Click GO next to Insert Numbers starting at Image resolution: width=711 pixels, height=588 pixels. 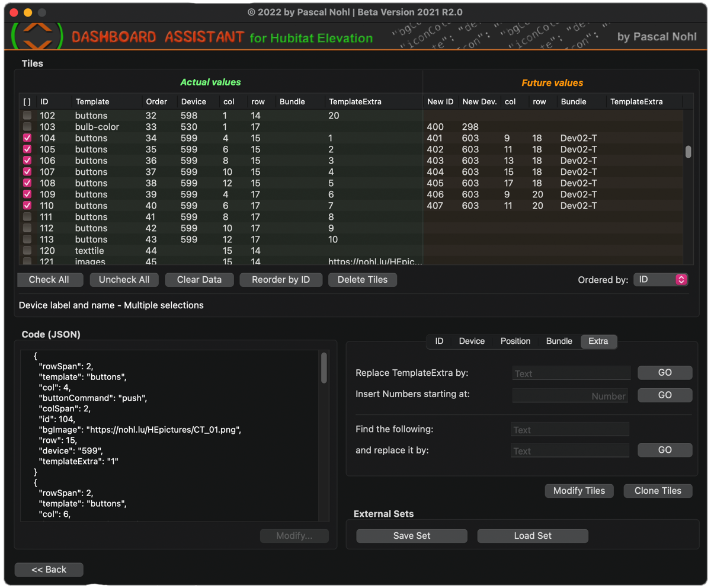click(665, 395)
